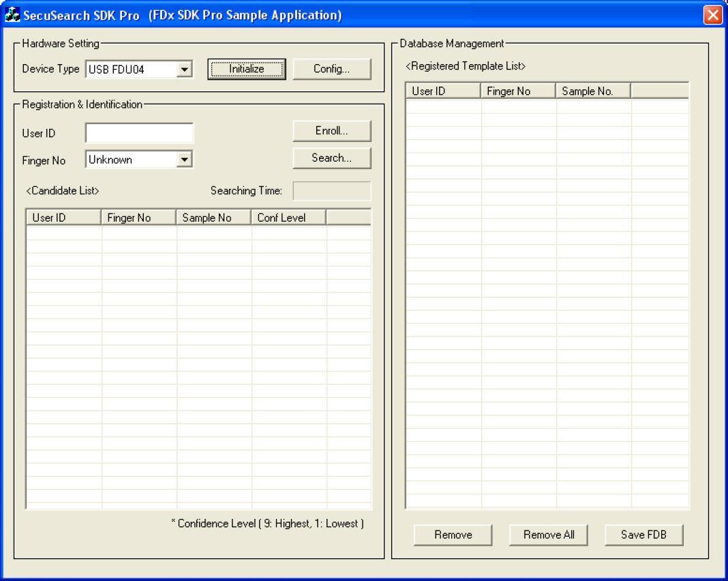Select USB FDU04 in the Device Type box
Screen dimensions: 728x581
[x=130, y=69]
